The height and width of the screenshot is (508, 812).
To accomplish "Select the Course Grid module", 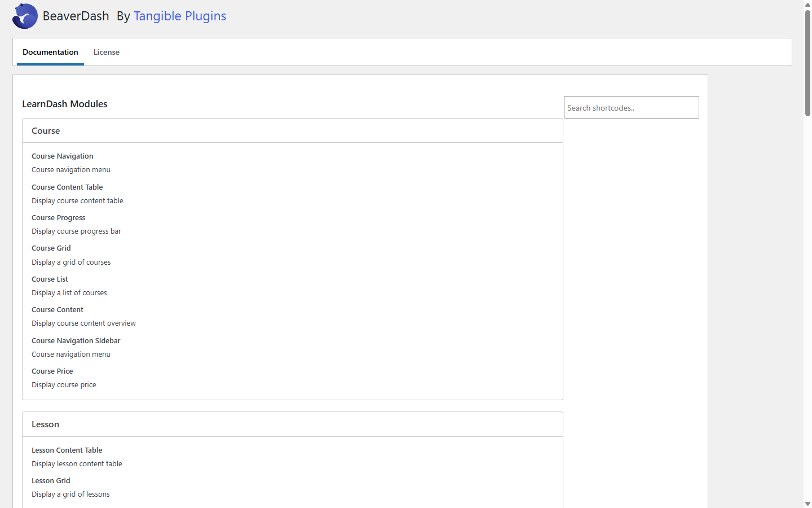I will click(51, 248).
